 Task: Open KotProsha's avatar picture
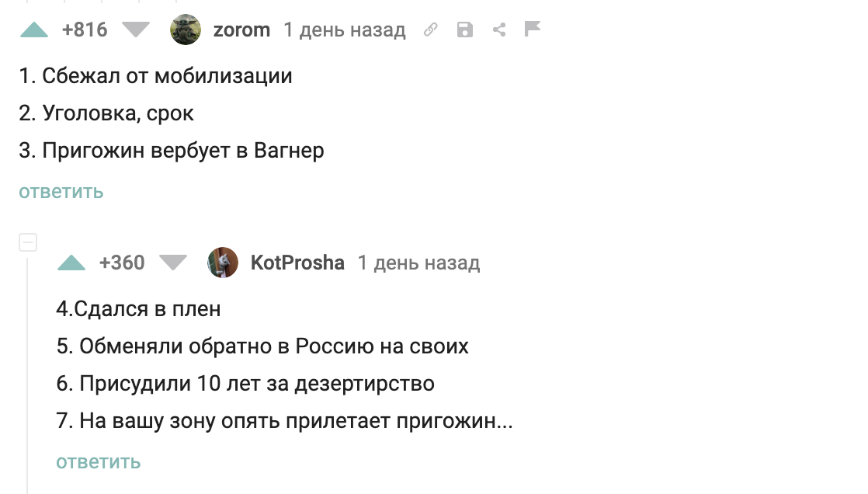[x=223, y=263]
